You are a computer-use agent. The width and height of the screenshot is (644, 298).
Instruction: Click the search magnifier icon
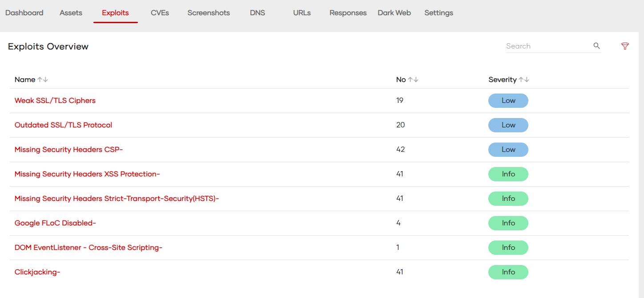coord(596,46)
